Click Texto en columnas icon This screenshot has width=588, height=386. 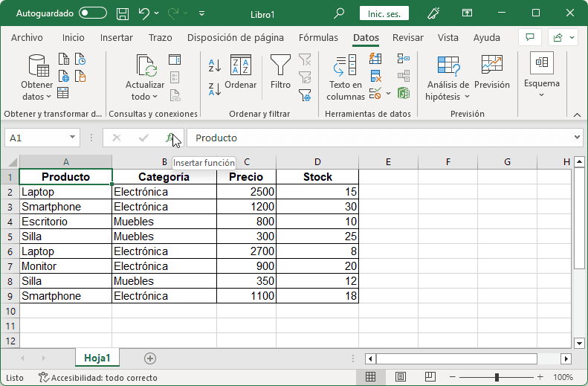pyautogui.click(x=345, y=67)
